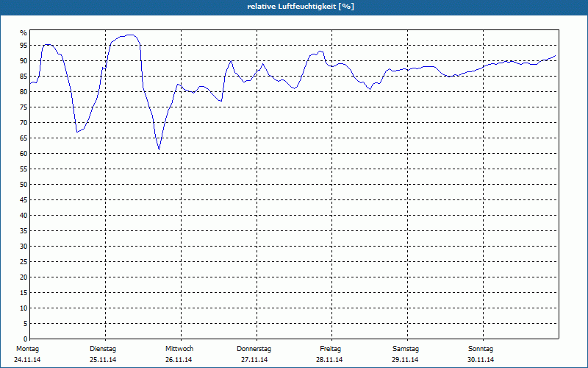Click the date '27.11.14'
The image size is (588, 368).
[254, 360]
